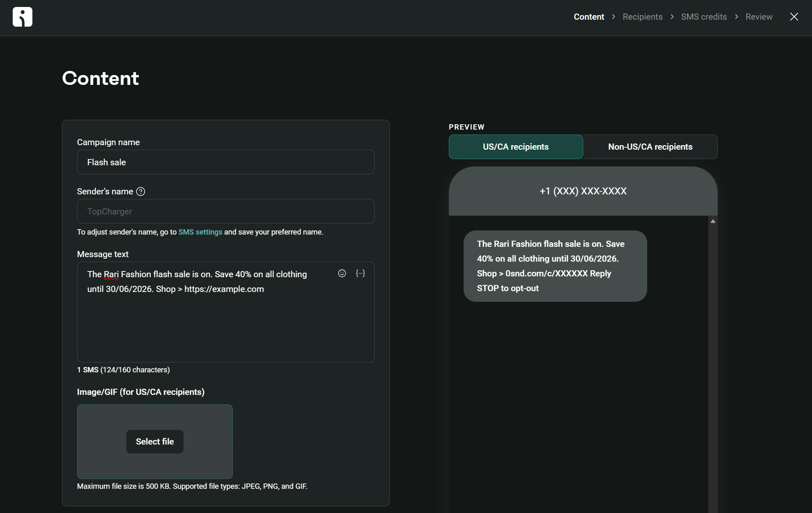Click the Select file button
Image resolution: width=812 pixels, height=513 pixels.
pyautogui.click(x=155, y=442)
